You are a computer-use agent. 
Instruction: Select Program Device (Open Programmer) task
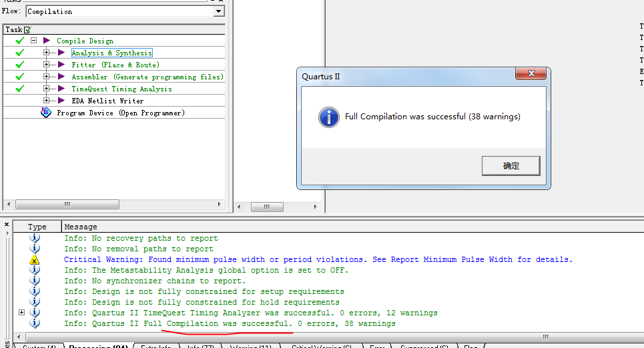tap(121, 113)
